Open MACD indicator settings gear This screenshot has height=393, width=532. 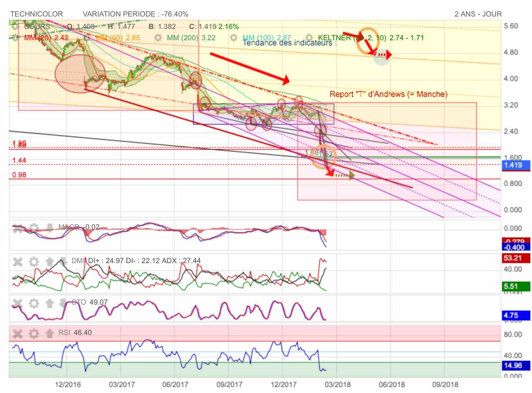(34, 228)
